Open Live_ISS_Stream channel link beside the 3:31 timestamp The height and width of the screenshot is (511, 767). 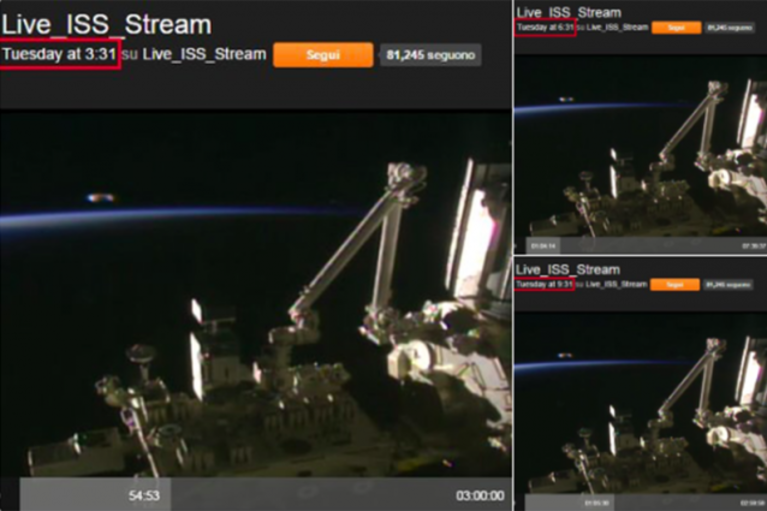[x=204, y=54]
